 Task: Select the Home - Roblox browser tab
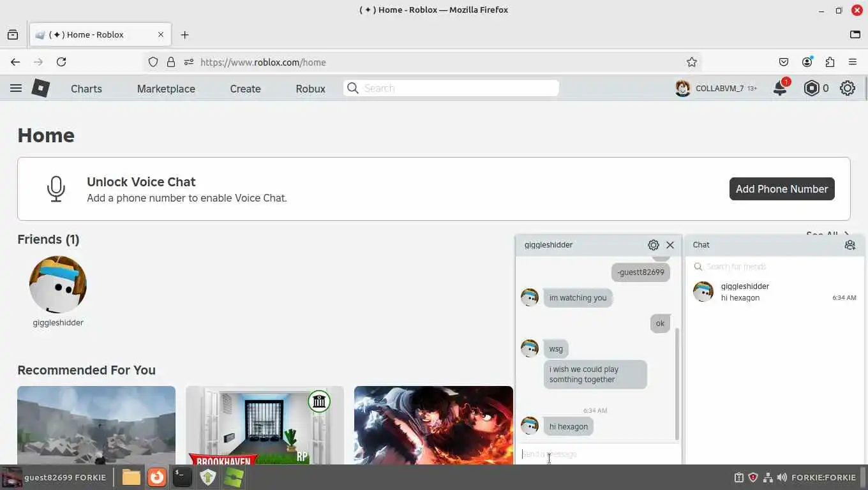pos(100,34)
